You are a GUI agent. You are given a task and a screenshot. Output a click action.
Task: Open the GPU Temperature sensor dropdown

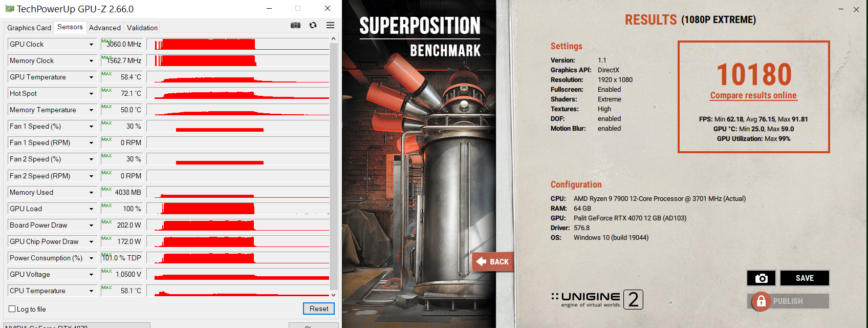coord(91,77)
